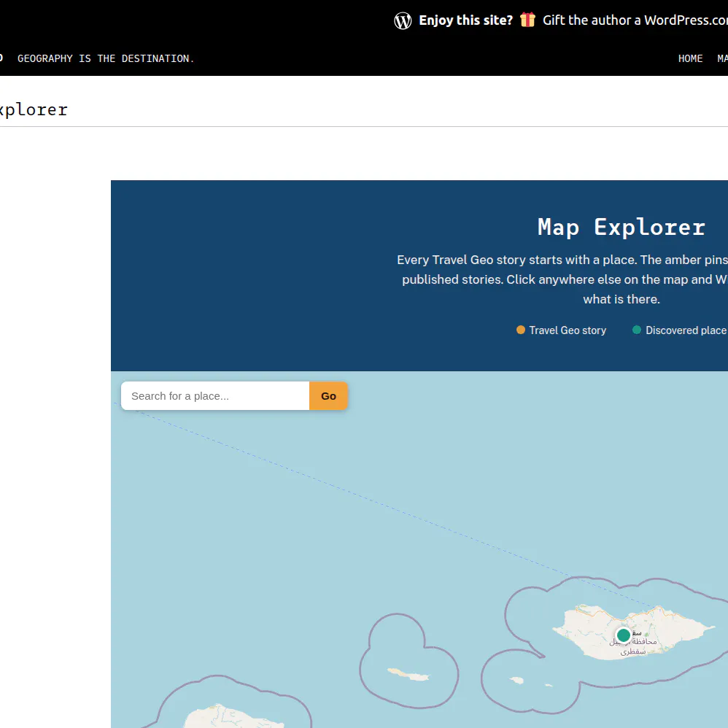This screenshot has height=728, width=728.
Task: Open the HOME menu item
Action: (x=690, y=58)
